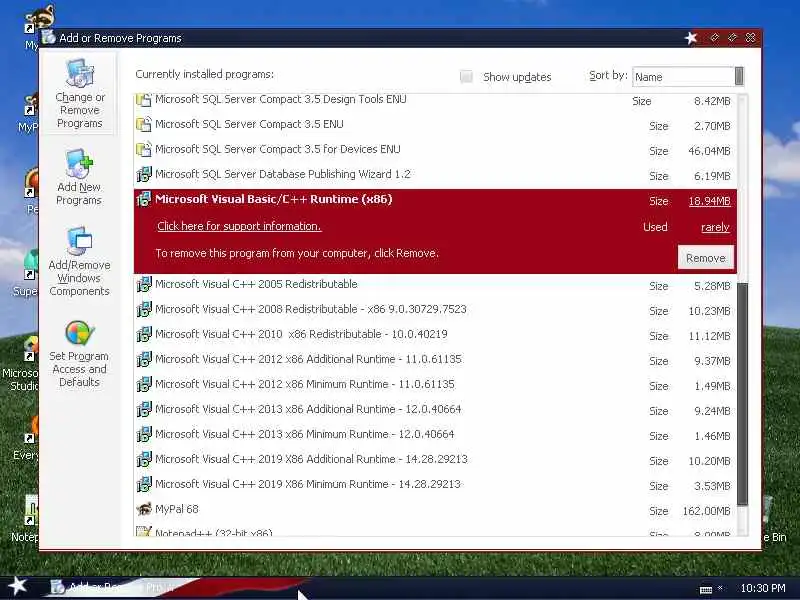Select Visual C++ 2012 x86 Additional Runtime 11.0.61135

point(308,359)
